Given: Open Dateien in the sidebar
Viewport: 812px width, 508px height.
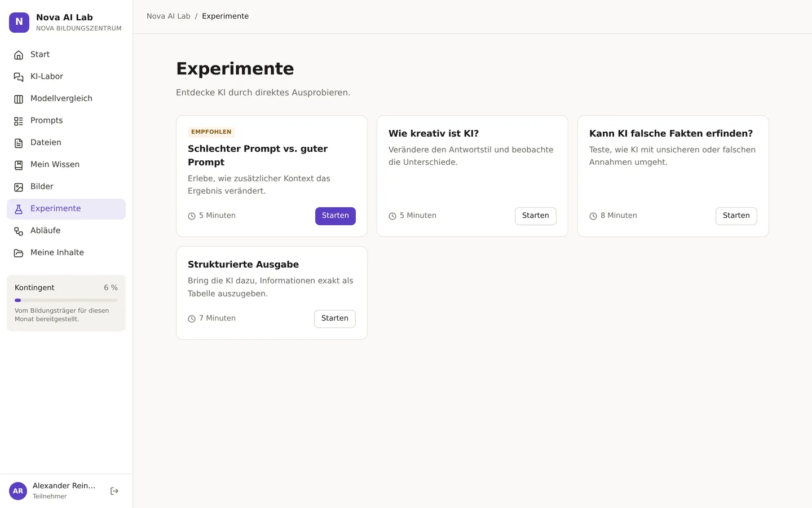Looking at the screenshot, I should (66, 143).
